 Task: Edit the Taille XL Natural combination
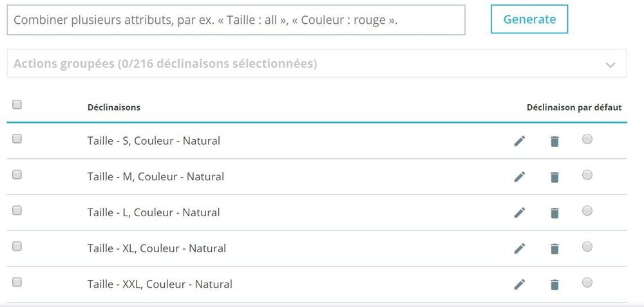[520, 248]
